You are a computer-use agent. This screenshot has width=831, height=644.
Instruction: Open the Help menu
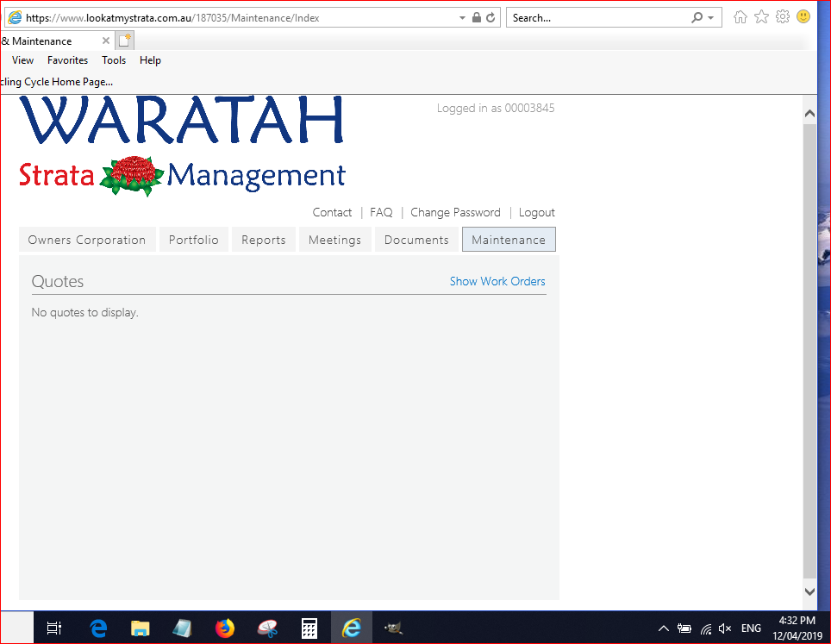tap(150, 60)
